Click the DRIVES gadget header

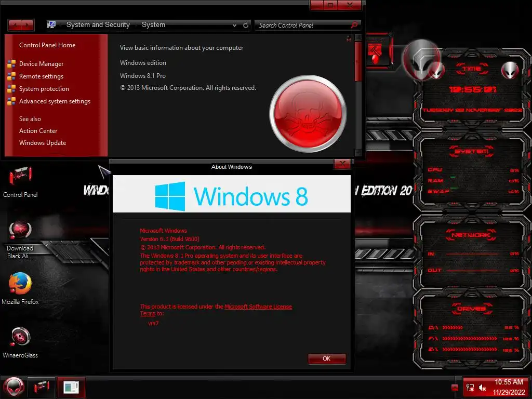click(472, 309)
